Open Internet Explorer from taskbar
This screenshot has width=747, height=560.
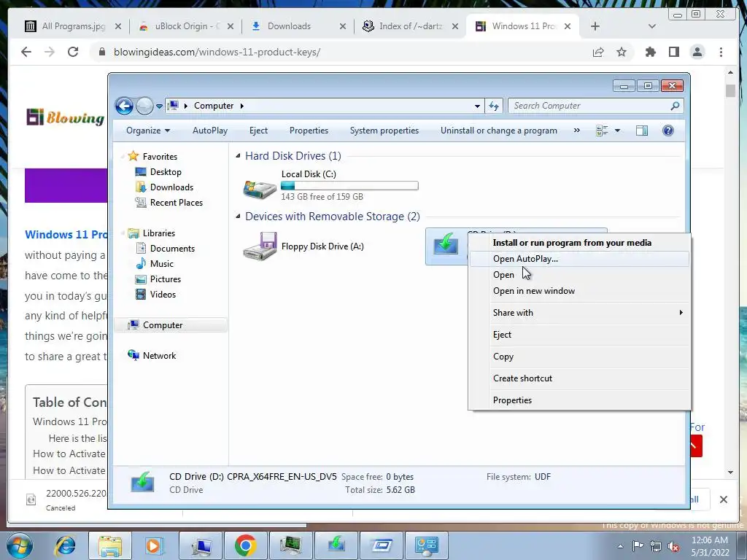66,545
